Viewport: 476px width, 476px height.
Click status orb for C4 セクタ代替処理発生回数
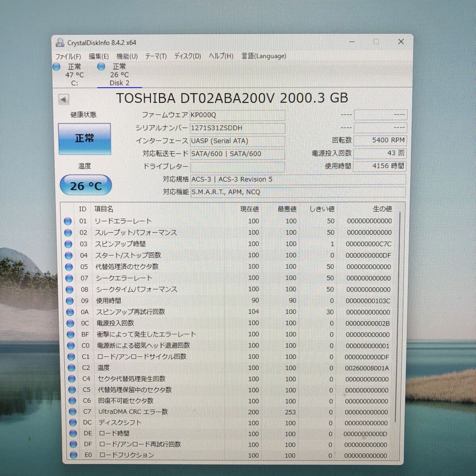click(72, 379)
